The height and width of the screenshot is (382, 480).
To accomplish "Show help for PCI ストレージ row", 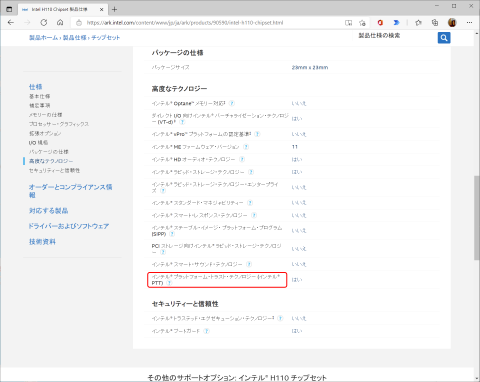I will pyautogui.click(x=163, y=252).
